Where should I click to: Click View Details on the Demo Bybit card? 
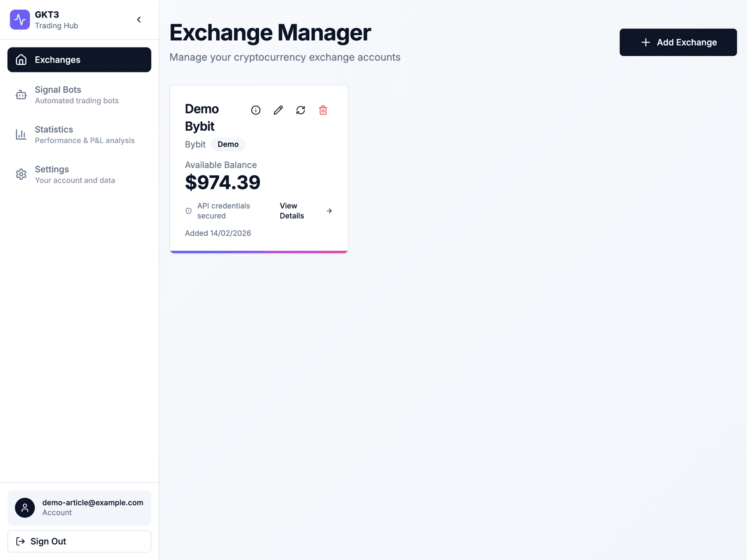(292, 211)
